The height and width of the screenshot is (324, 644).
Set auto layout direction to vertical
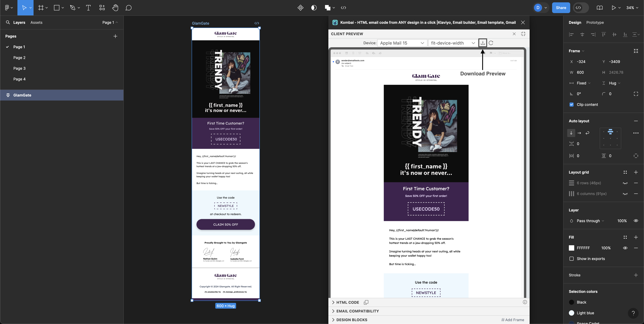pos(571,133)
